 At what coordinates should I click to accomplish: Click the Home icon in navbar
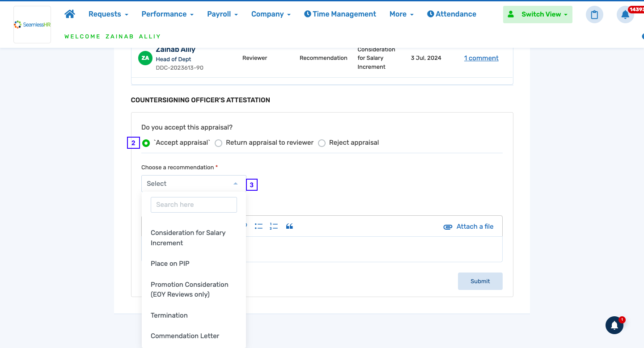point(69,14)
